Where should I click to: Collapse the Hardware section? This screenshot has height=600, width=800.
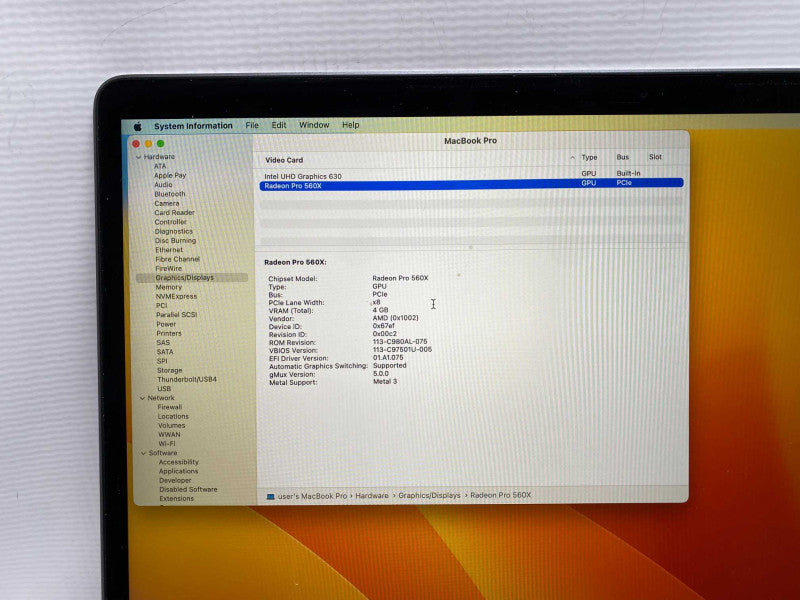click(x=138, y=157)
